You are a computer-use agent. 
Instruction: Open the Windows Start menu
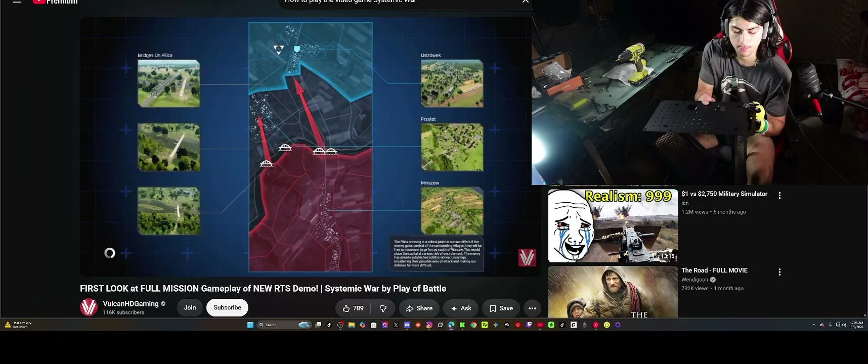pos(250,325)
